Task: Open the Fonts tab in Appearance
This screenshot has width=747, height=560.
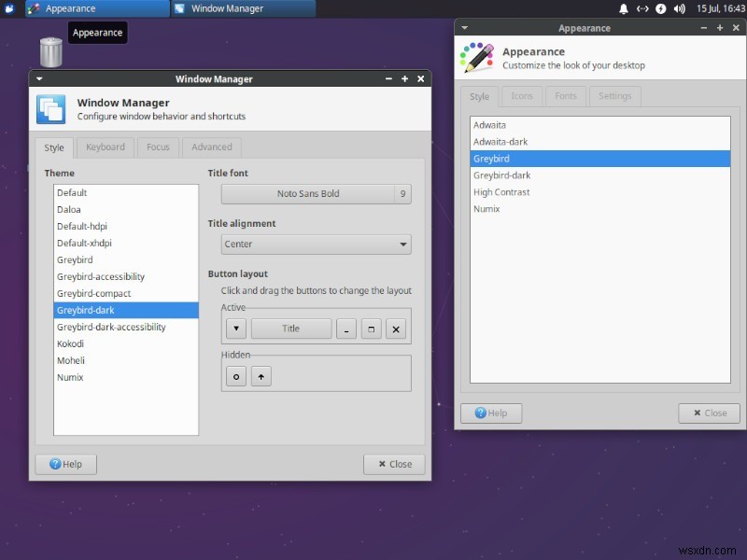Action: 566,96
